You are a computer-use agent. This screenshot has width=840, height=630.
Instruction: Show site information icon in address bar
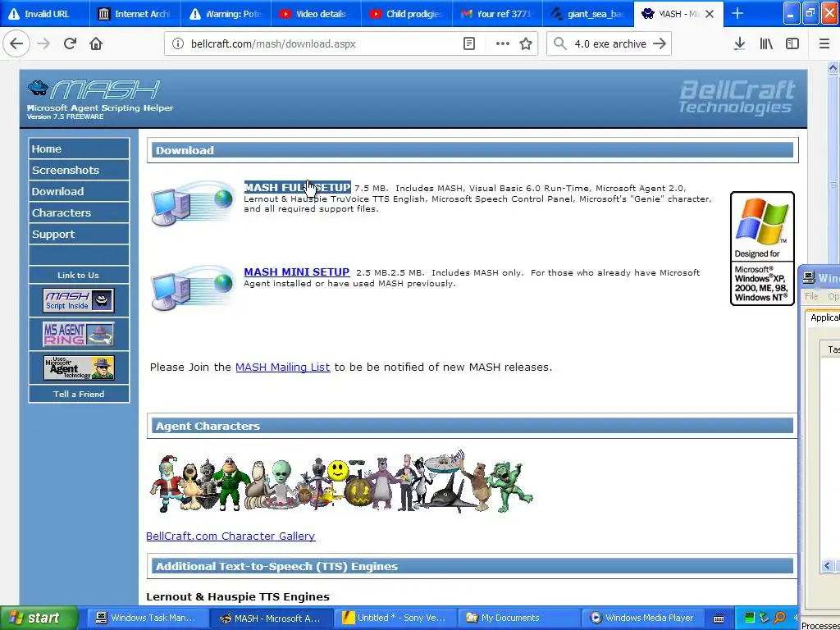pyautogui.click(x=177, y=44)
